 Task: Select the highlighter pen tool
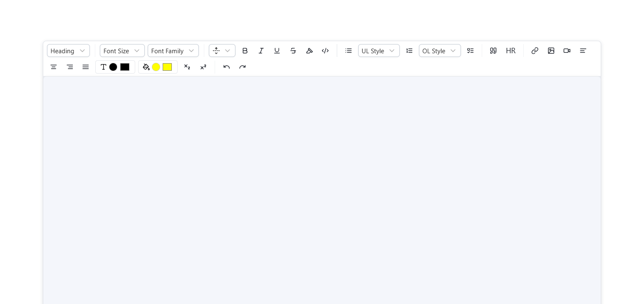[309, 50]
